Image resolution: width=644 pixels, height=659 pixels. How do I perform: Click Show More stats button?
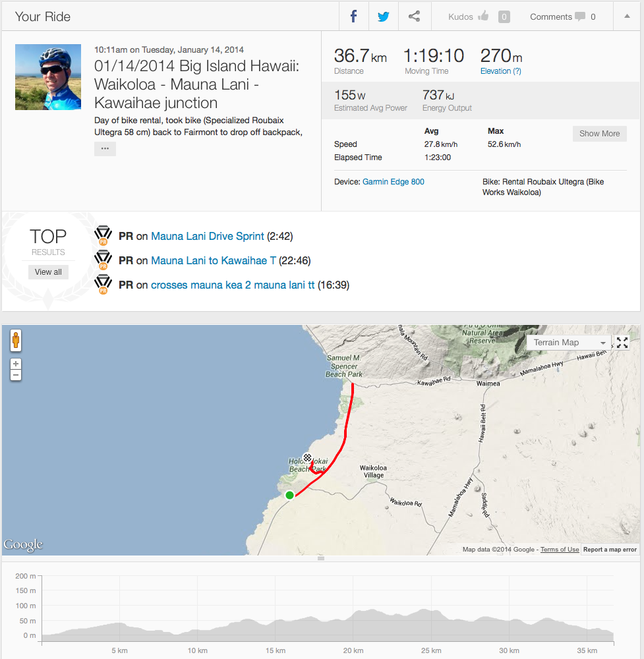[x=599, y=134]
